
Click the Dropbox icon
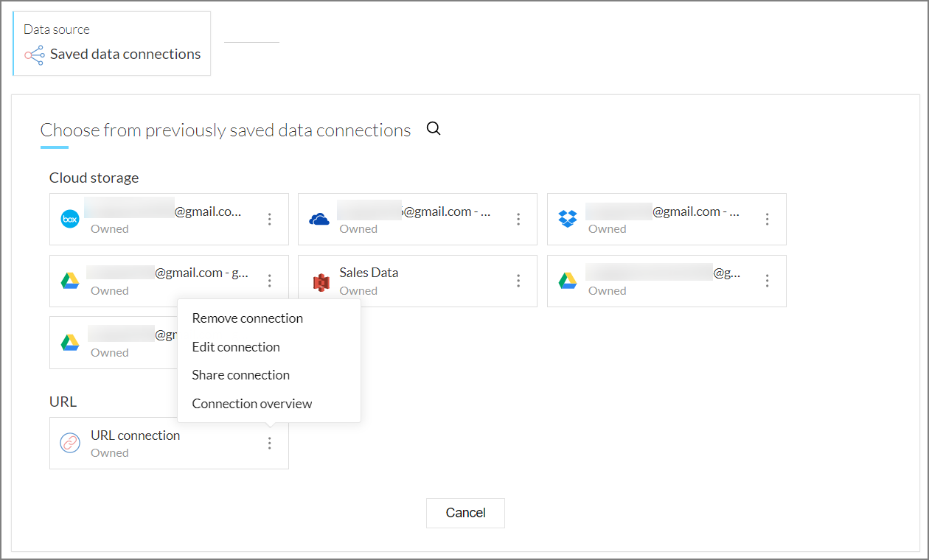(x=568, y=219)
